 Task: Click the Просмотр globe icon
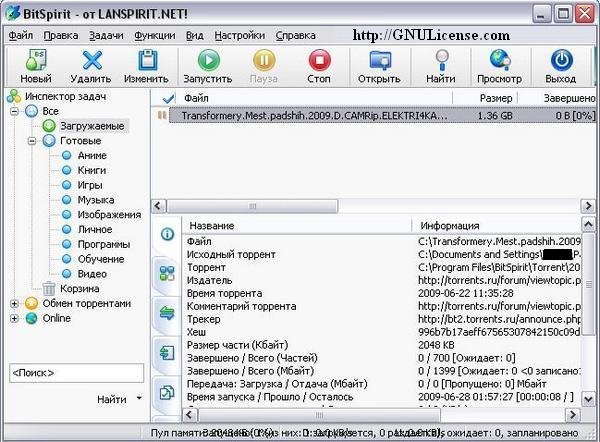pos(500,60)
